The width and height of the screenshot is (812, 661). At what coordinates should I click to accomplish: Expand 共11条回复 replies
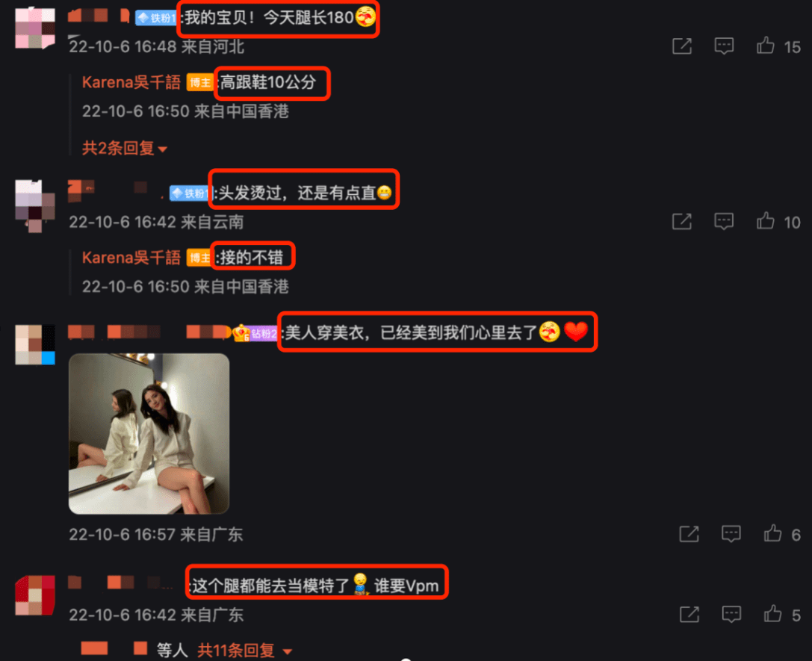click(x=244, y=650)
